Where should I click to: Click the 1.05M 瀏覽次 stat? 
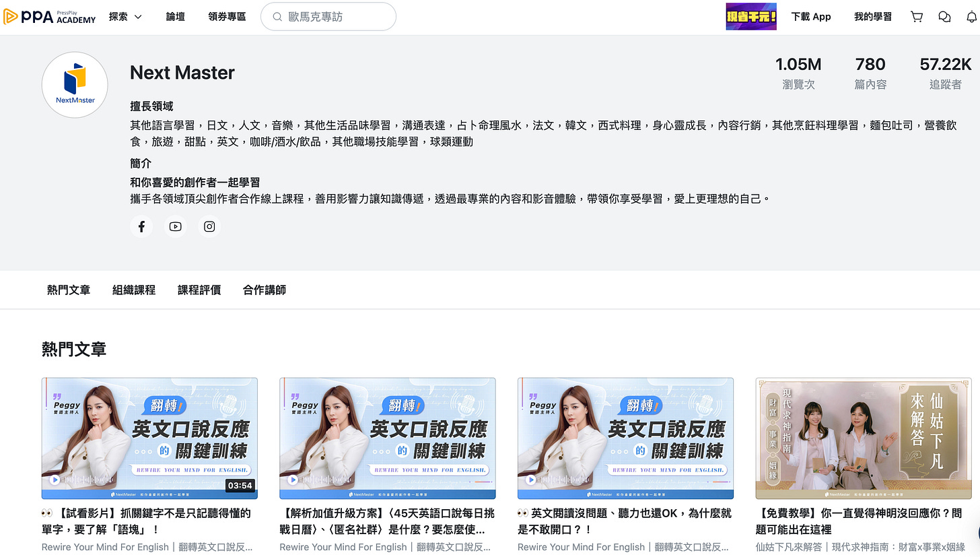point(798,73)
